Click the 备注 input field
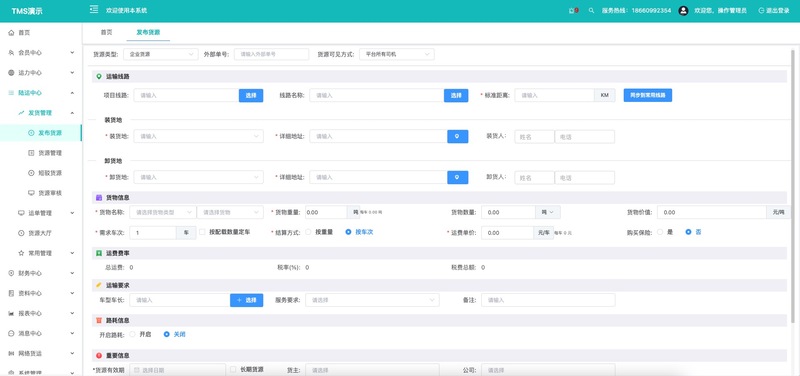 pyautogui.click(x=548, y=300)
